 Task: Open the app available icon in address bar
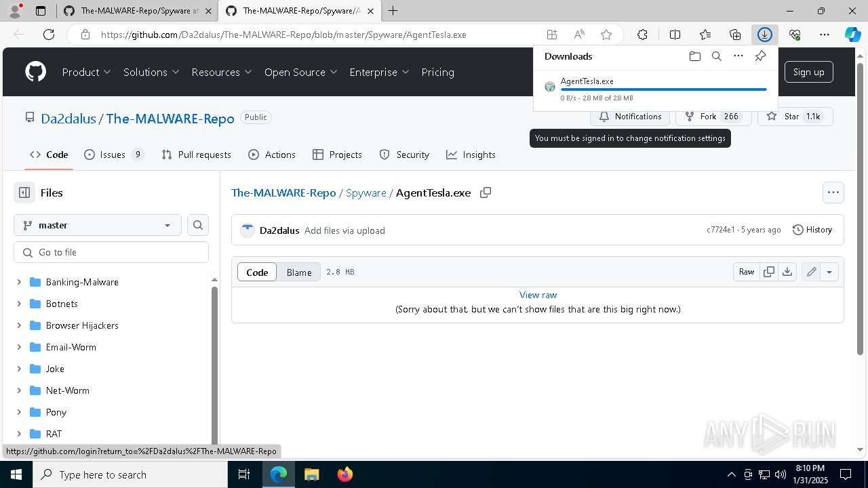pos(552,35)
